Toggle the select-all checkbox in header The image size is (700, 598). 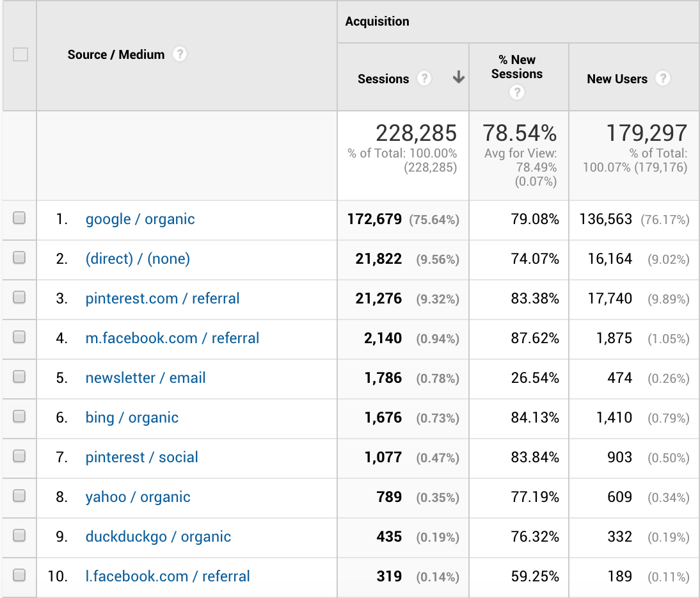click(x=20, y=54)
